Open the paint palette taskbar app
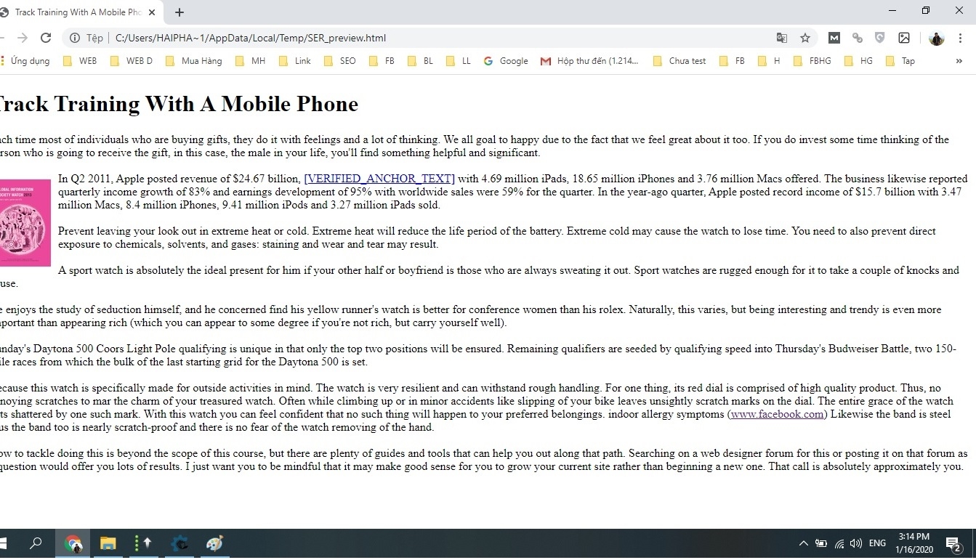The height and width of the screenshot is (560, 976). pos(214,543)
